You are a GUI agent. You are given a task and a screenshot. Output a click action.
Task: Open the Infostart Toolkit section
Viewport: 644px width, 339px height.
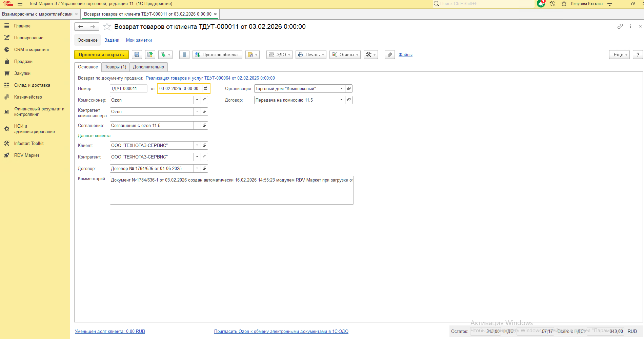[x=29, y=144]
